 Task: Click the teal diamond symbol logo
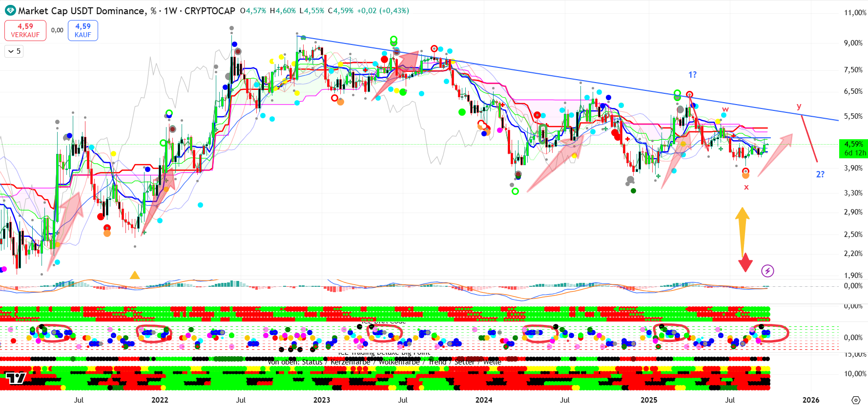[x=10, y=10]
